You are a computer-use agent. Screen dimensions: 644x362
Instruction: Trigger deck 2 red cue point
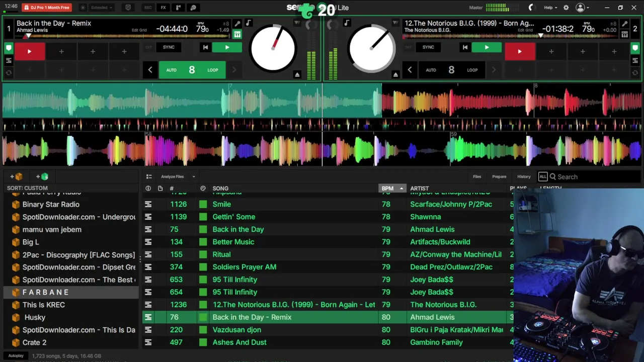pyautogui.click(x=520, y=51)
